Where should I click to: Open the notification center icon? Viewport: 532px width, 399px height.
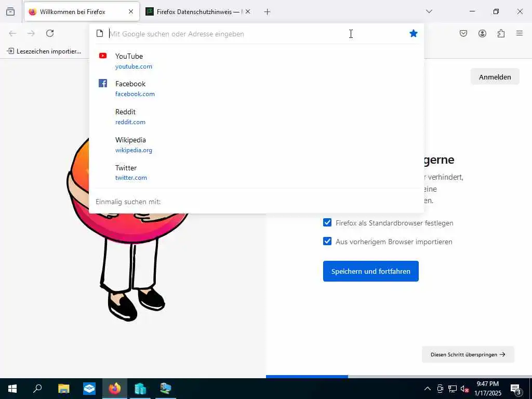click(516, 389)
